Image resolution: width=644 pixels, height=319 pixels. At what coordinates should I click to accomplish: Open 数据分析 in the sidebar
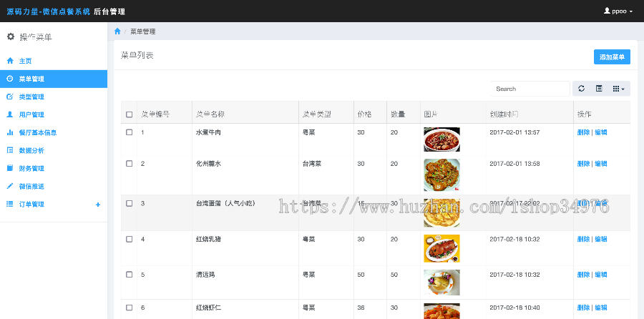coord(54,150)
